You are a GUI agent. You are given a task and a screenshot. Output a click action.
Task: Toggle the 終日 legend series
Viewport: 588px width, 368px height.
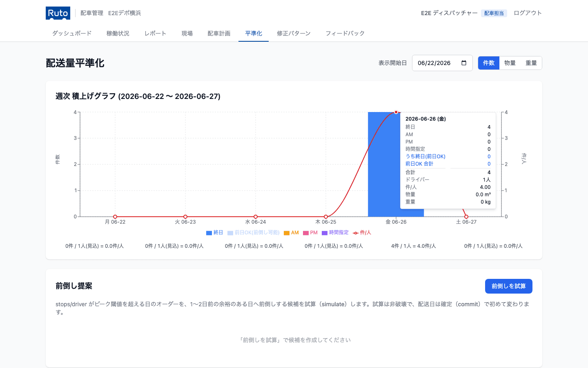pos(215,233)
